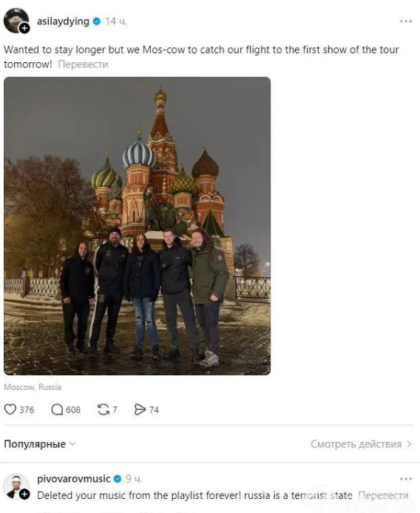
Task: Open the three-dot menu on asilaydying's post
Action: pyautogui.click(x=406, y=21)
